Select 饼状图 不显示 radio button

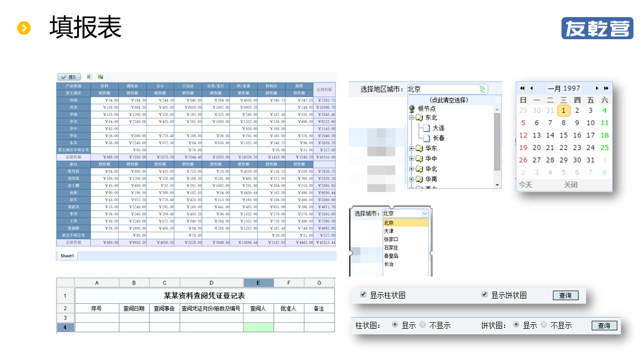(x=544, y=325)
